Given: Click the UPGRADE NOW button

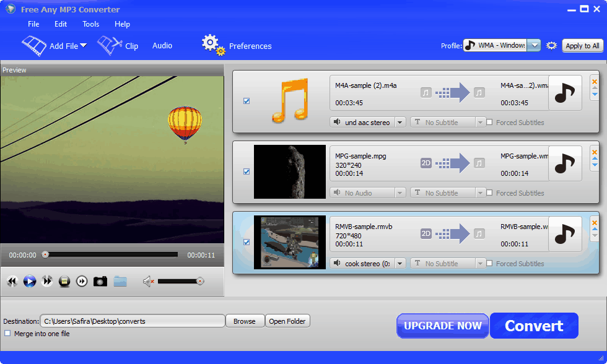Looking at the screenshot, I should (442, 326).
